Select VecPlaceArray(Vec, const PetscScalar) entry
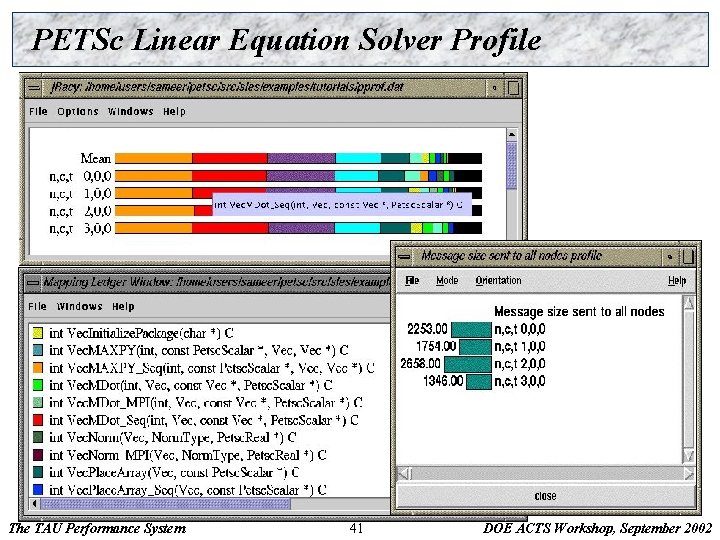 click(x=174, y=472)
